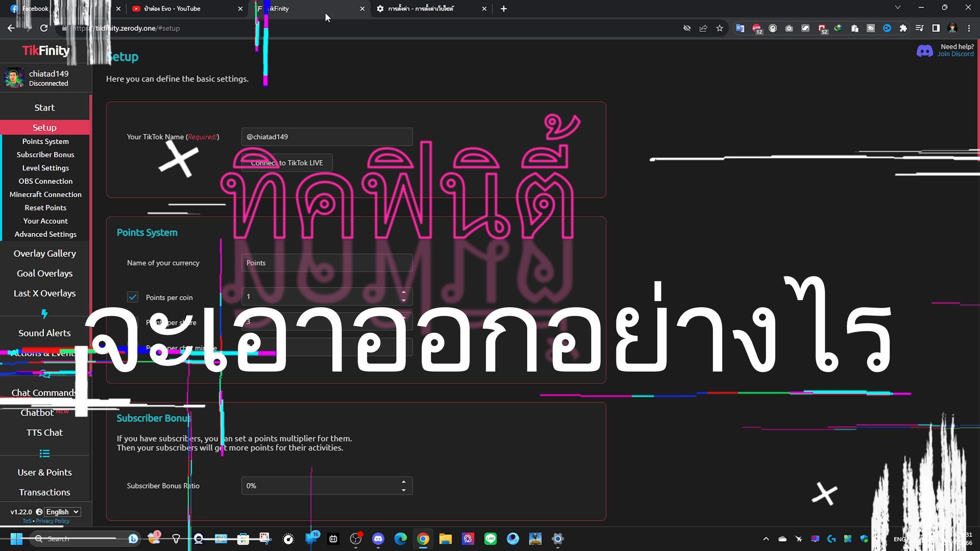Open TTS Chat
This screenshot has width=980, height=551.
pos(44,432)
